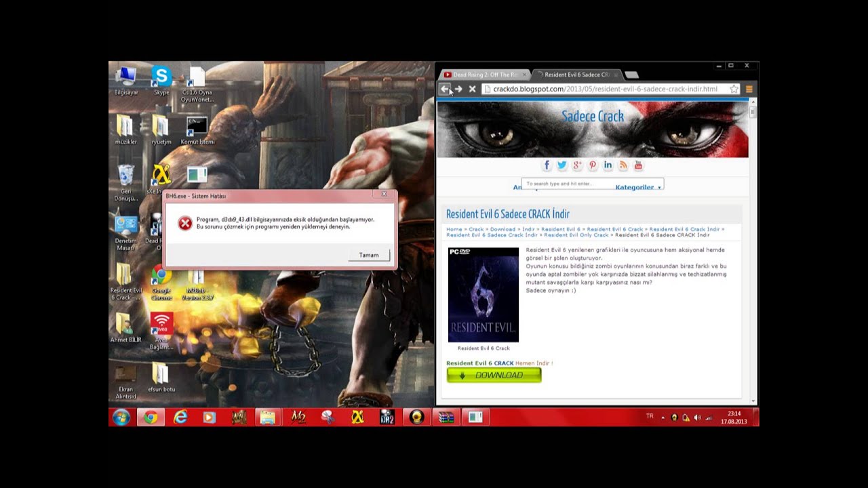
Task: Open a new Chrome tab
Action: coord(631,75)
